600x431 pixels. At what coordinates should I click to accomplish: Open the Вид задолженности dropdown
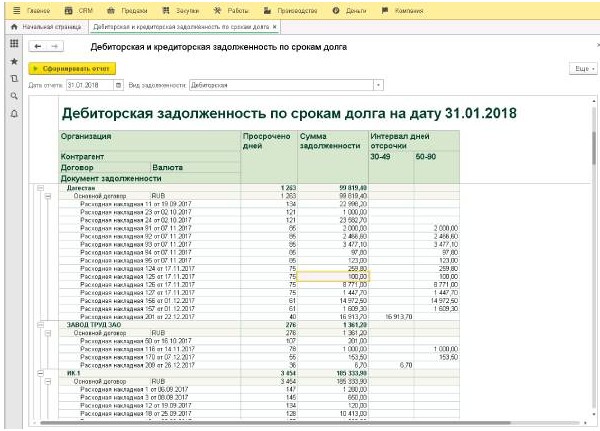click(379, 86)
